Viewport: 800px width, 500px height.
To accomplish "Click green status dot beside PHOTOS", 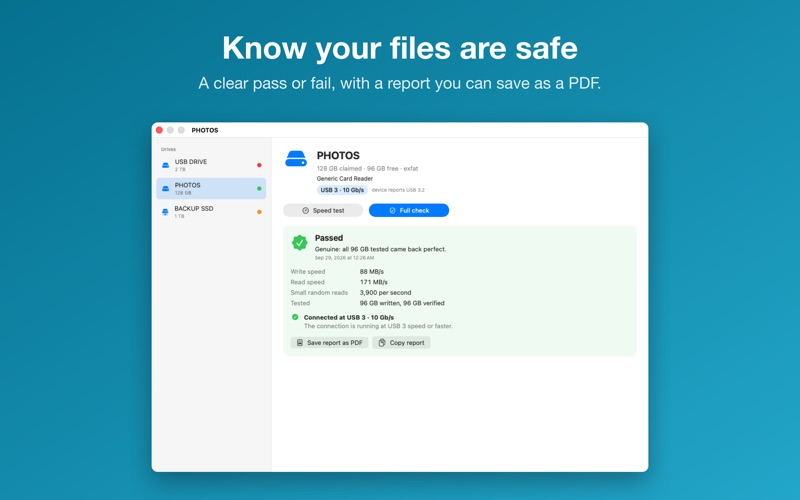I will [259, 188].
